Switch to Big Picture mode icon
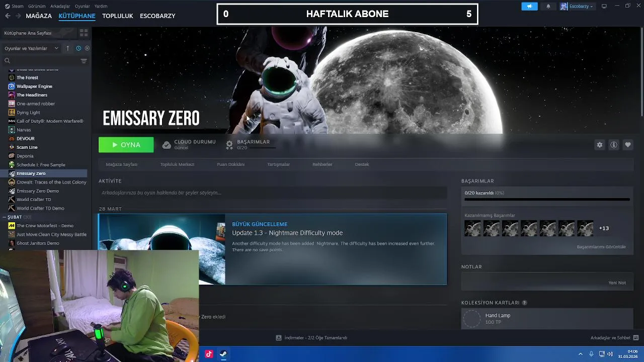This screenshot has height=362, width=644. 604,6
